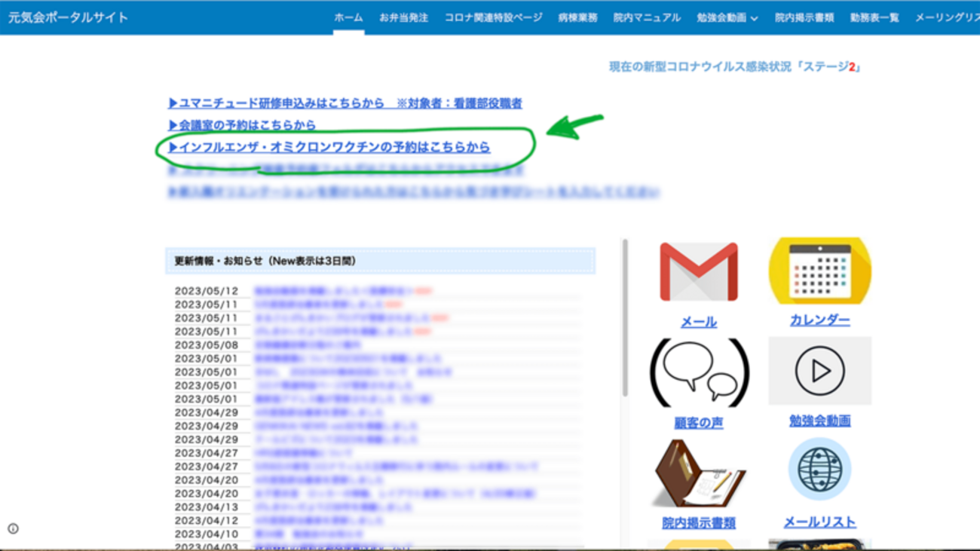980x551 pixels.
Task: Click the 元気会ポータルサイト site title
Action: 68,17
